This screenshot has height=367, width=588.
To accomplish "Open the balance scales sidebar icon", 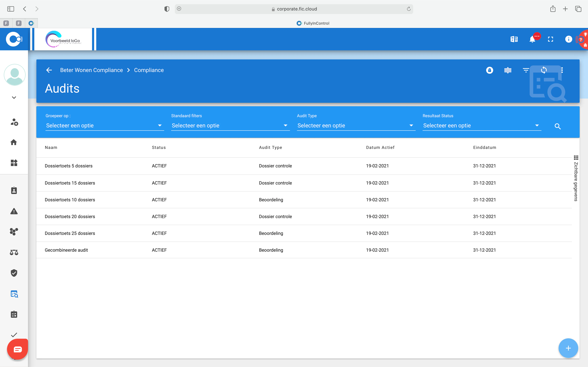I will click(x=14, y=252).
